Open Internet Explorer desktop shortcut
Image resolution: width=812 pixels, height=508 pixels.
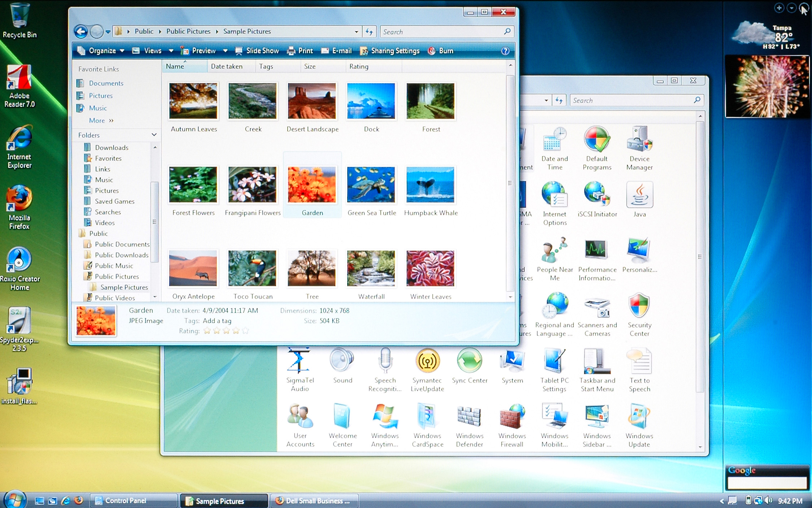[x=19, y=147]
